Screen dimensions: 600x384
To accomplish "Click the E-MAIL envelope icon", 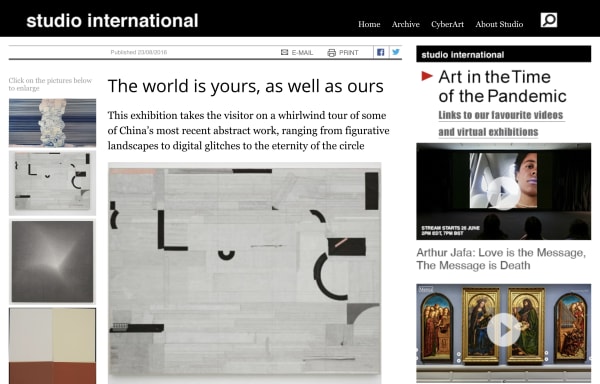I will 284,52.
